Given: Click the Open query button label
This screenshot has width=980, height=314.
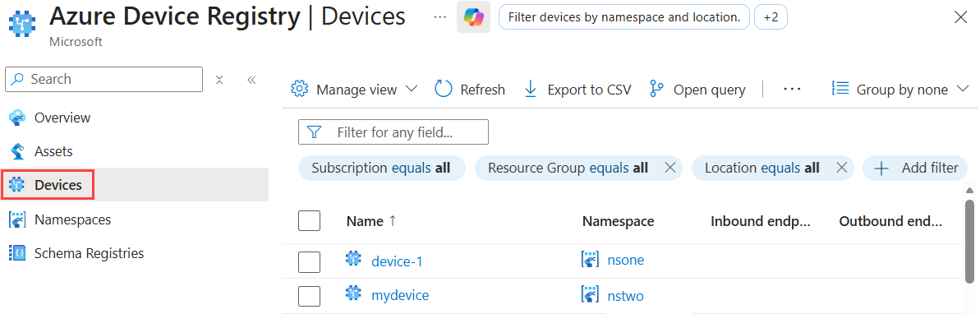Looking at the screenshot, I should pyautogui.click(x=710, y=90).
